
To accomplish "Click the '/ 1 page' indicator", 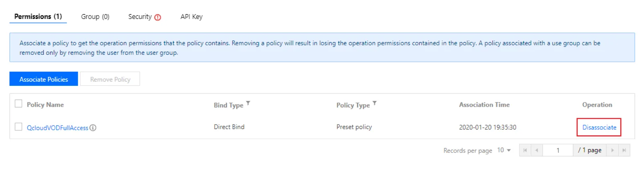I will tap(590, 150).
